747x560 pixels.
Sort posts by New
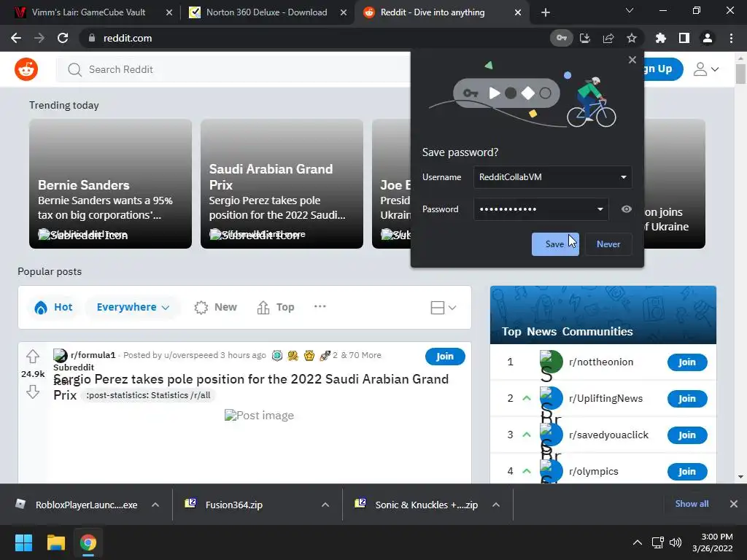click(x=216, y=307)
